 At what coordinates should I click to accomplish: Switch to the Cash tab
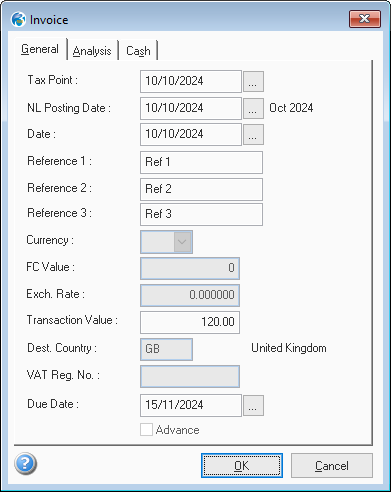point(138,51)
